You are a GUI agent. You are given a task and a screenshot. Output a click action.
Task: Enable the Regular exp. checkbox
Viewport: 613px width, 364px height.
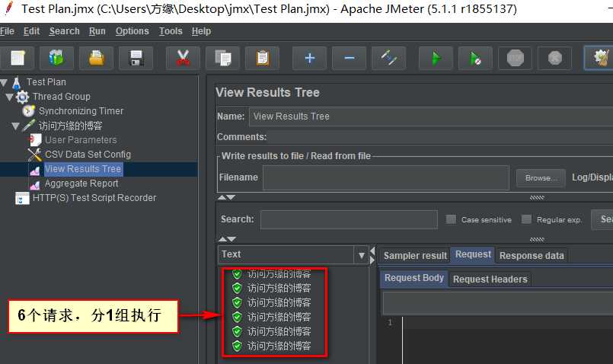point(527,219)
